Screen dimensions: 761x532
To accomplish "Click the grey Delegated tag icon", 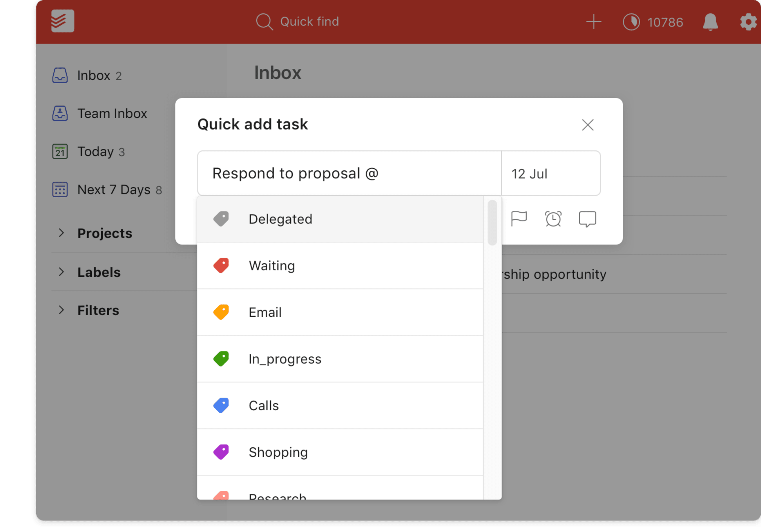I will click(221, 219).
